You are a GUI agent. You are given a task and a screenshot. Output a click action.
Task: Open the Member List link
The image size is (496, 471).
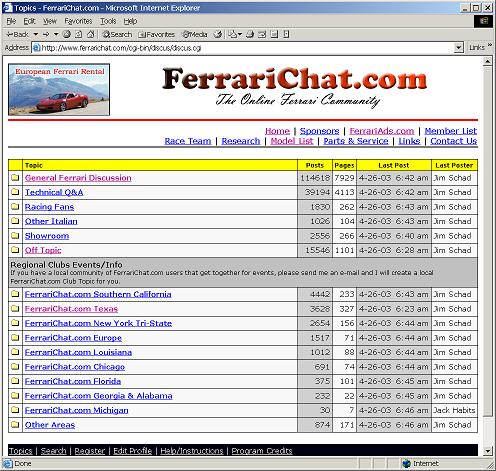tap(451, 131)
